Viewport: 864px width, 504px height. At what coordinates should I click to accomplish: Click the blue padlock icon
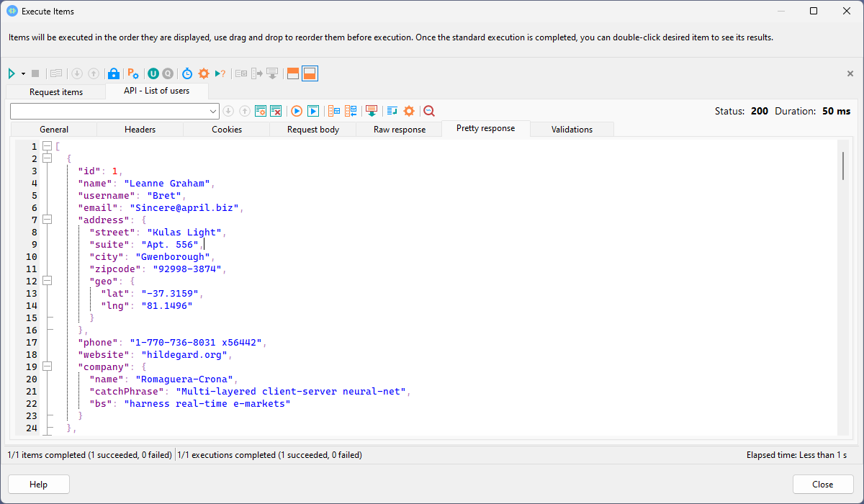pos(113,73)
